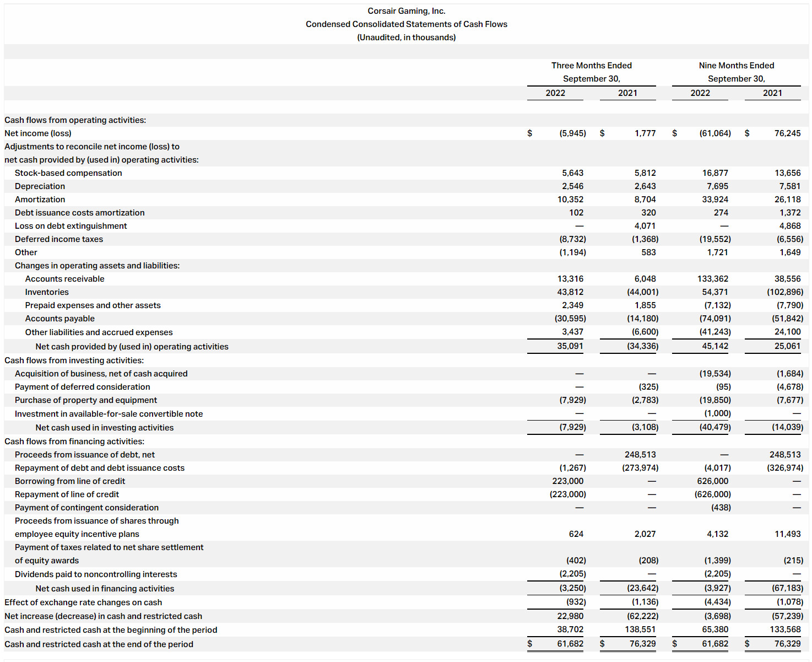Click "Other liabilities and accrued expenses" label
Viewport: 812px width, 662px height.
pos(99,332)
